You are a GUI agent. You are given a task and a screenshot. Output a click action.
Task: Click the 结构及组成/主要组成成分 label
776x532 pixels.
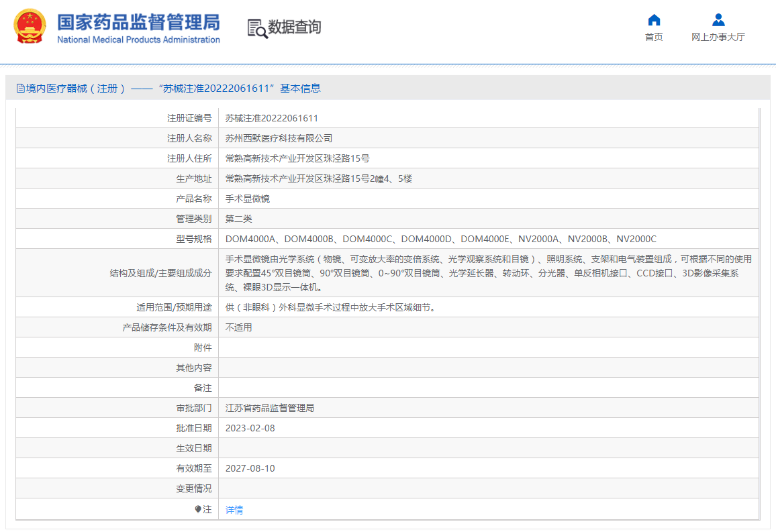click(x=161, y=274)
